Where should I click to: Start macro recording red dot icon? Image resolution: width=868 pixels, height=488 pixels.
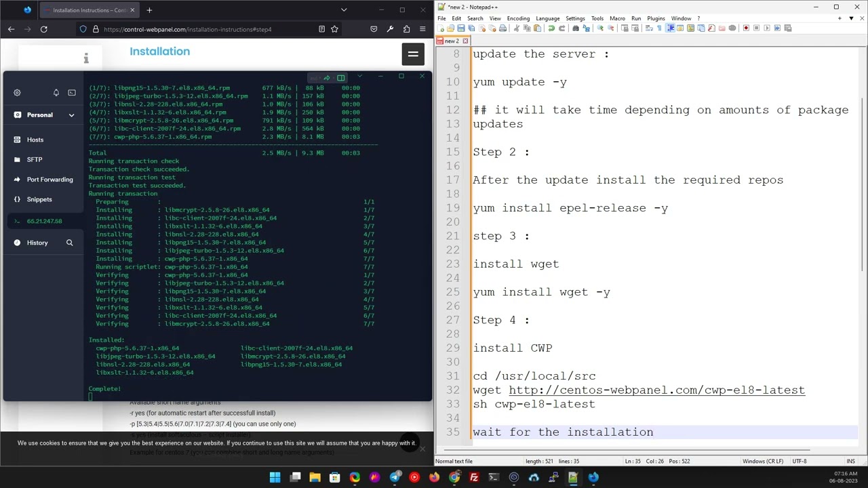coord(746,28)
